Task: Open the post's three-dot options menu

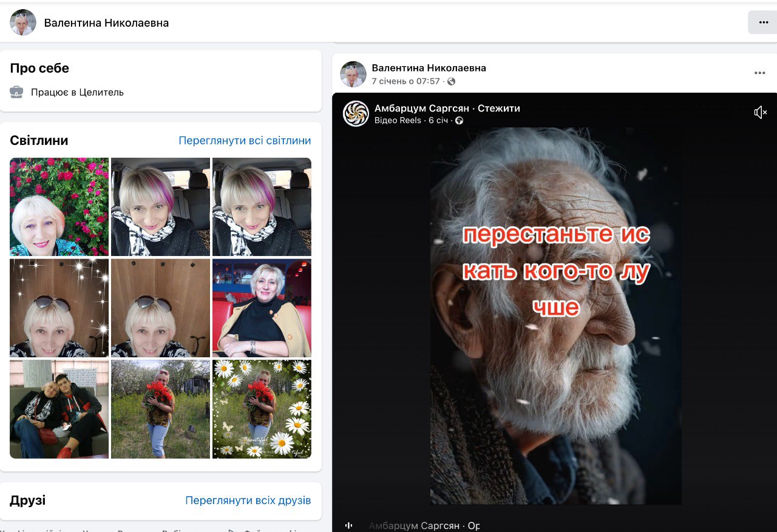Action: [x=760, y=73]
